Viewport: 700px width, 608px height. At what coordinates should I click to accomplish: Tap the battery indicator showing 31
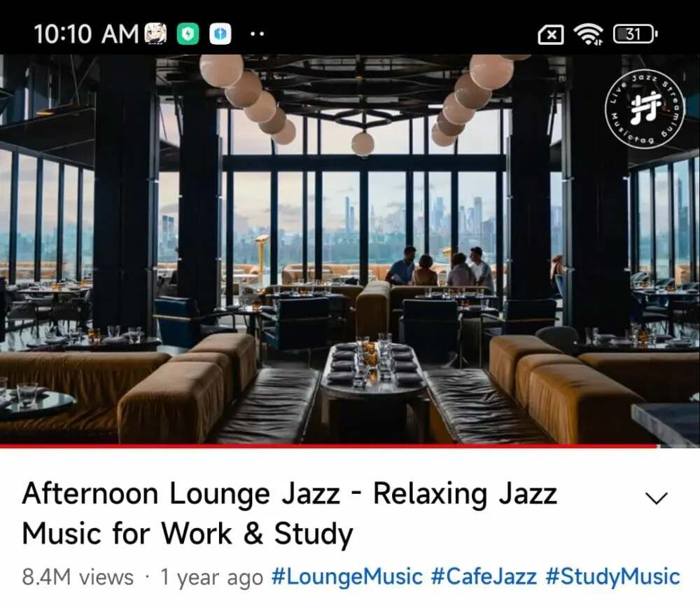tap(635, 34)
